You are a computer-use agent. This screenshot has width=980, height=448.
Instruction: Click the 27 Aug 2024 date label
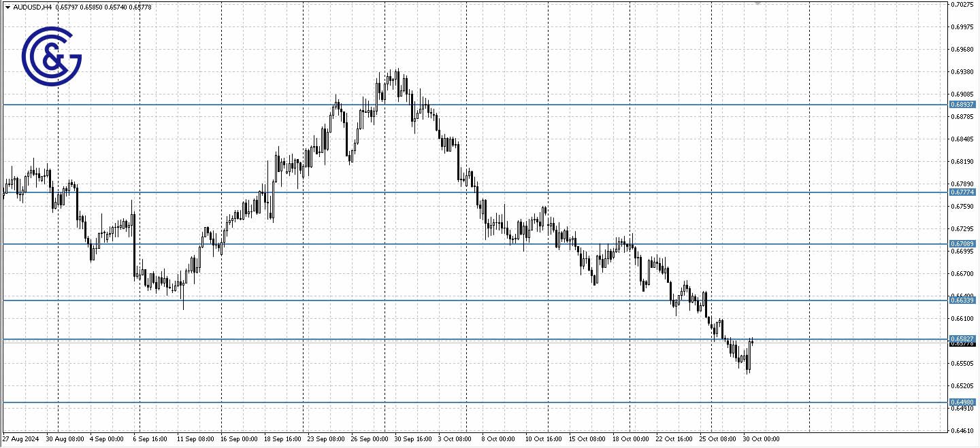point(20,438)
